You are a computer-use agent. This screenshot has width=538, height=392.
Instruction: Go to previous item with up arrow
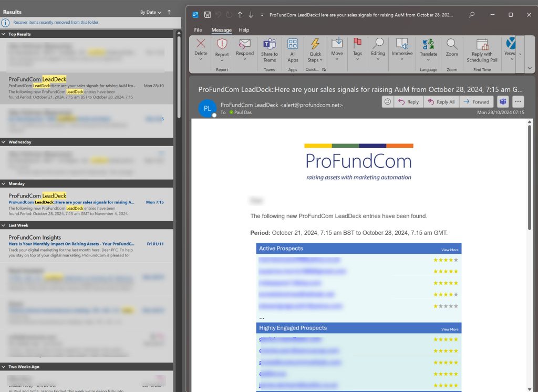tap(240, 15)
